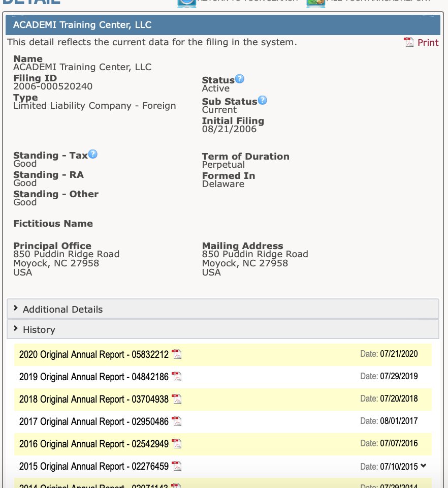448x488 pixels.
Task: Open PDF icon for 2016 Annual Report
Action: [177, 444]
